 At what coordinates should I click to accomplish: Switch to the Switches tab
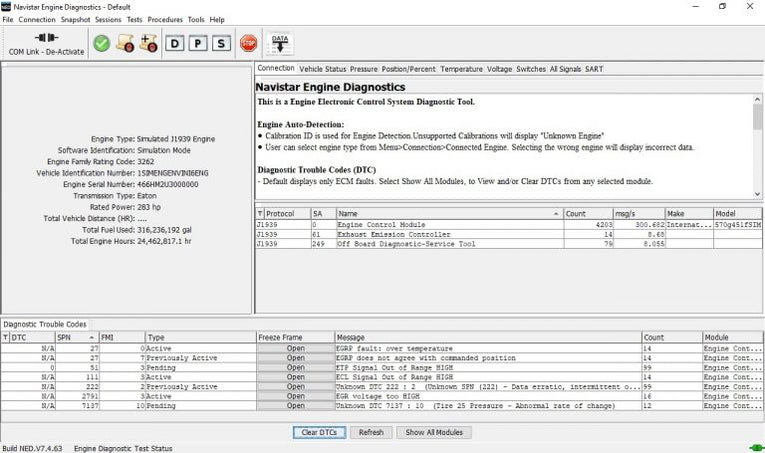[531, 69]
